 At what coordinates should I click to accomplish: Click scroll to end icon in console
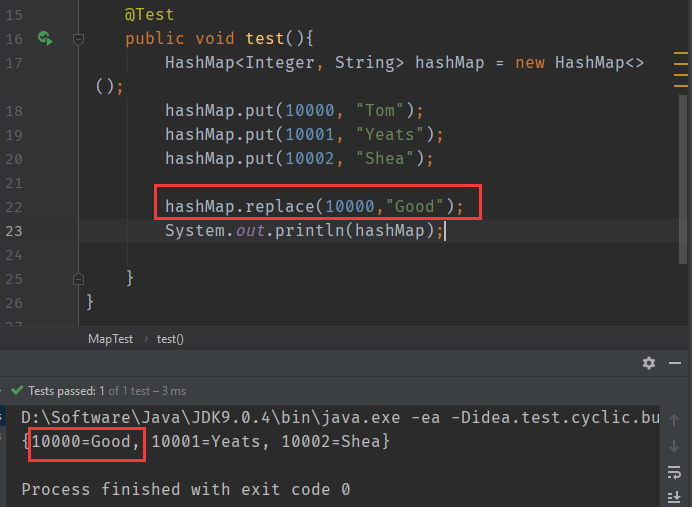(674, 497)
